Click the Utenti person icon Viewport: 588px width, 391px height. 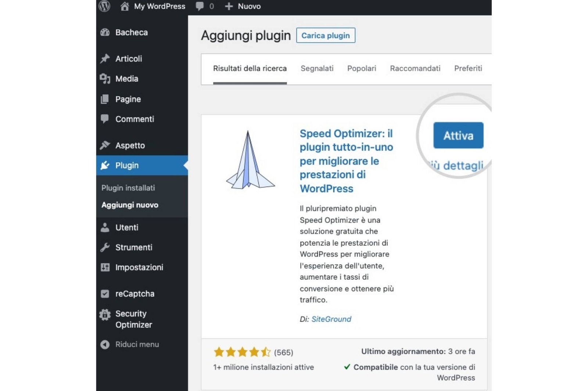(105, 228)
